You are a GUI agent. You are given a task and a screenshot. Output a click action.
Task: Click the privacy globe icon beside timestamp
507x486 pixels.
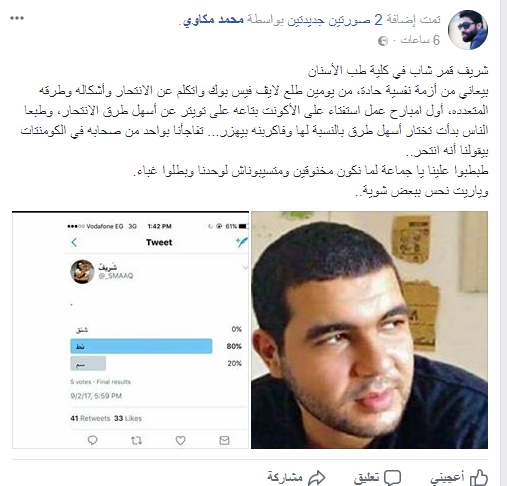pos(383,41)
